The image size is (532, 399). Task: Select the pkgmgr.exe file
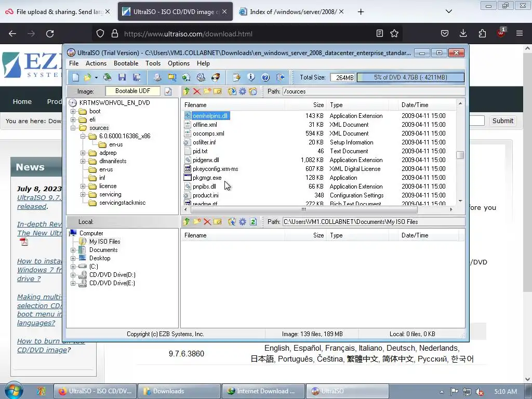pos(207,178)
